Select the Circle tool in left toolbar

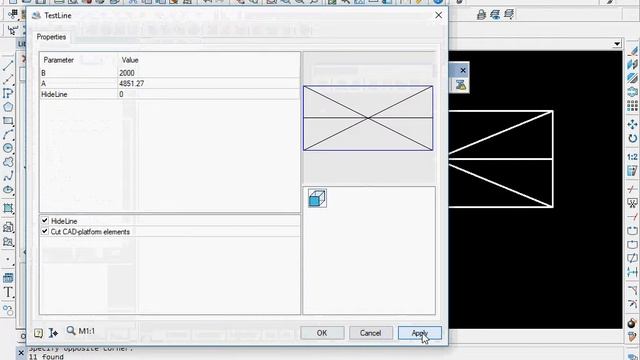pyautogui.click(x=8, y=148)
